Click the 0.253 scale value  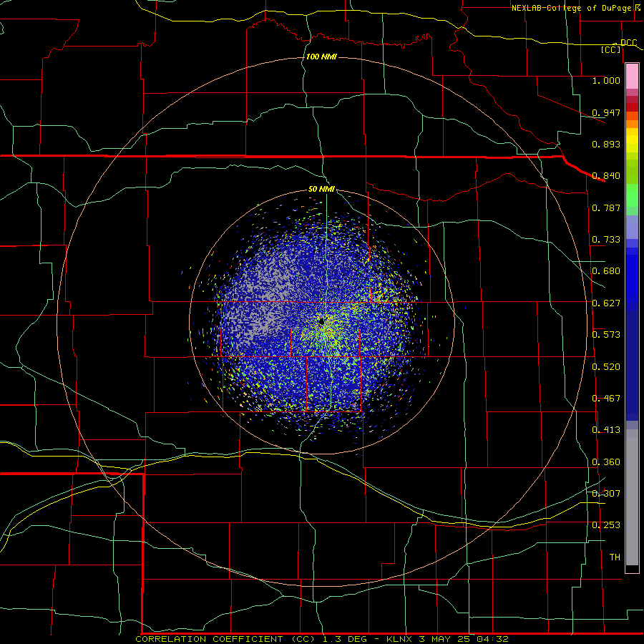(606, 525)
